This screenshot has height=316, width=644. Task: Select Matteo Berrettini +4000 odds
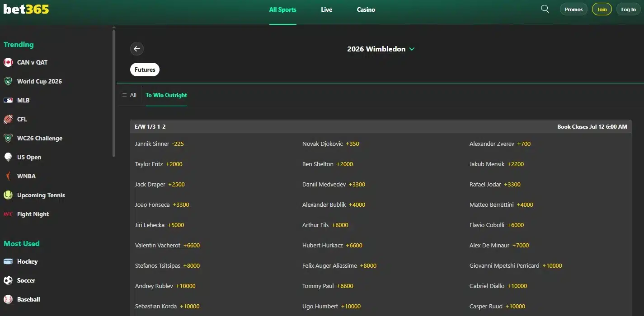pyautogui.click(x=501, y=204)
